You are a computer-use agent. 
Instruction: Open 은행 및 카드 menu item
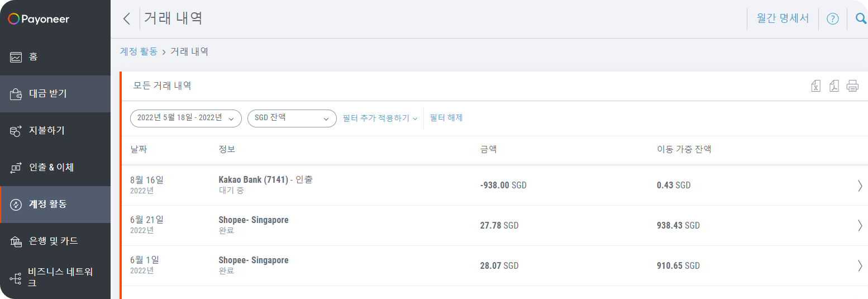pos(55,241)
